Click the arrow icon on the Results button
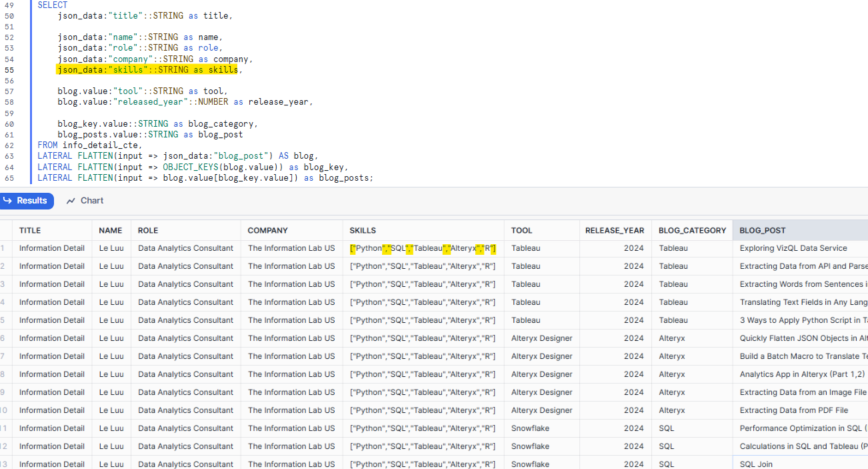The image size is (868, 469). click(8, 201)
